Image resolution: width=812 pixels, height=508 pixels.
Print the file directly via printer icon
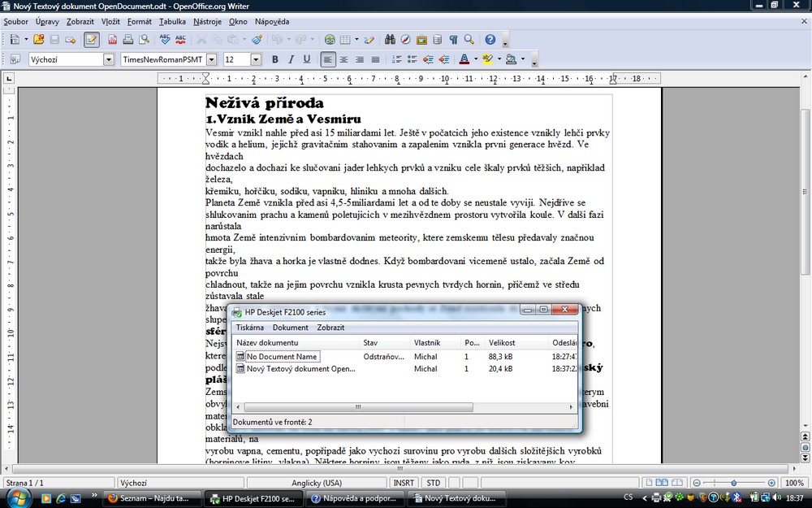click(128, 39)
